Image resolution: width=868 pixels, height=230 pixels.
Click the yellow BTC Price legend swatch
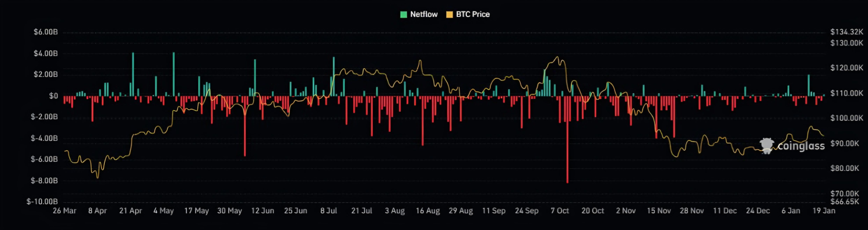(449, 14)
